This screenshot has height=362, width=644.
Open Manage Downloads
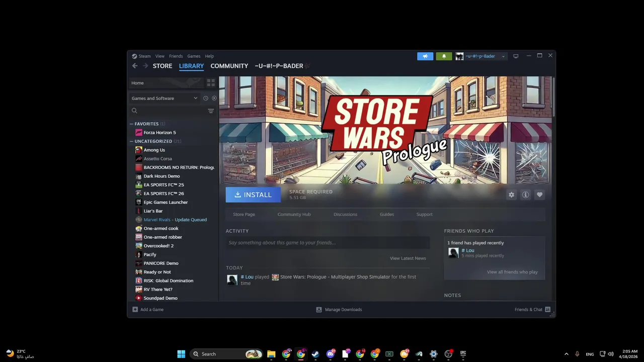339,310
